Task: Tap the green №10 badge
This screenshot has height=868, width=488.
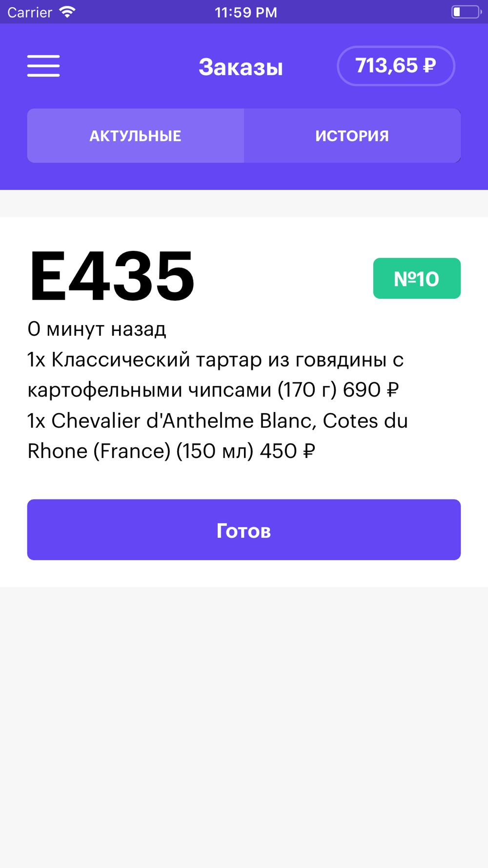Action: pyautogui.click(x=417, y=278)
